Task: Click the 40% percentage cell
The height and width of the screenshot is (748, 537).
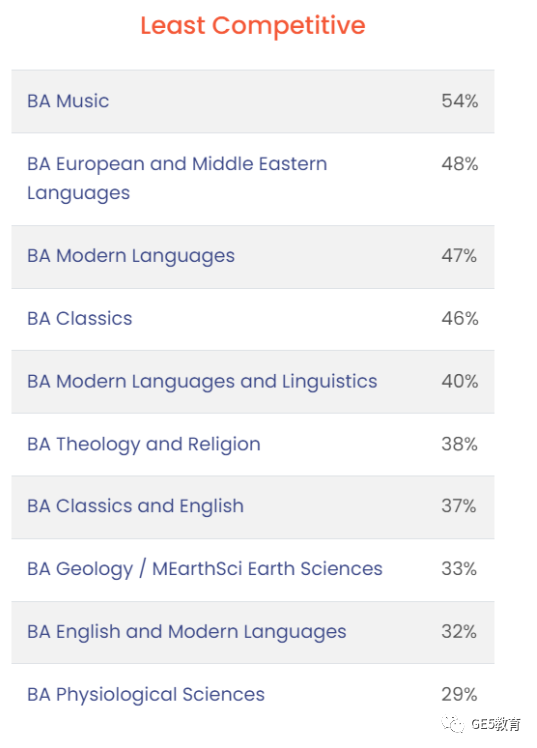Action: click(460, 381)
